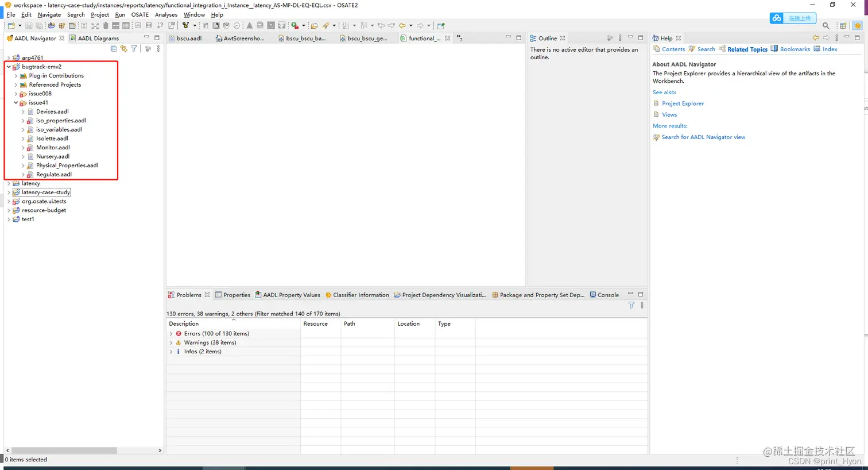Click Search for AADL Navigator view link
Screen dimensions: 868x470
click(x=703, y=137)
